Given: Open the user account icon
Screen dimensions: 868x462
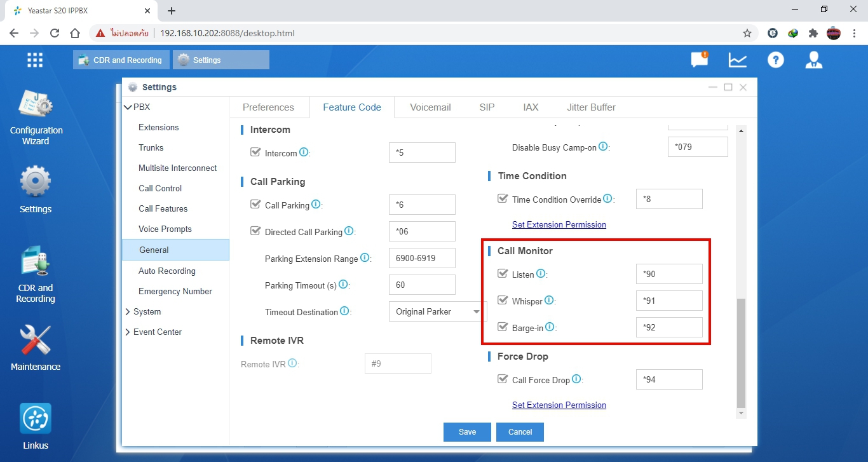Looking at the screenshot, I should 813,60.
